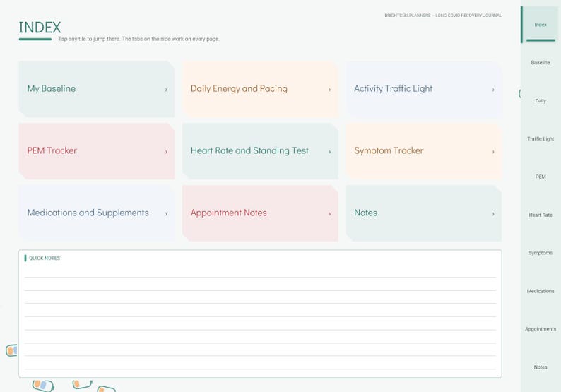The height and width of the screenshot is (392, 561).
Task: Open the Symptom Tracker tile
Action: click(424, 151)
